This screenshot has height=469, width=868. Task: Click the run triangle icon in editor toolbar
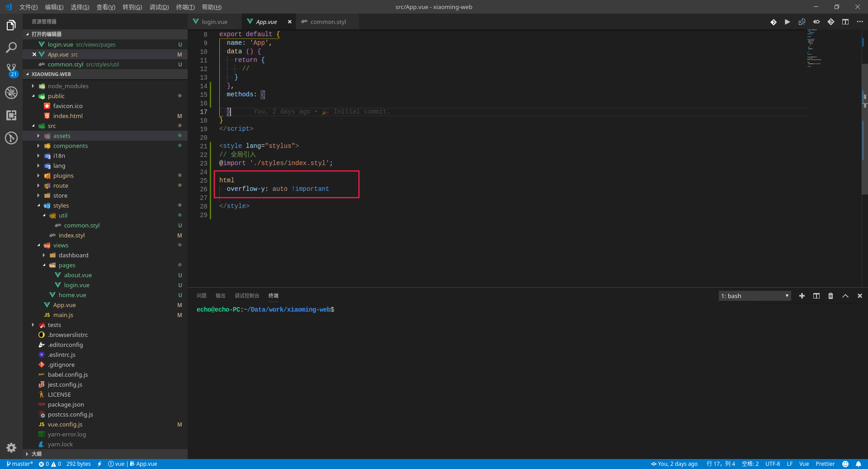coord(788,22)
